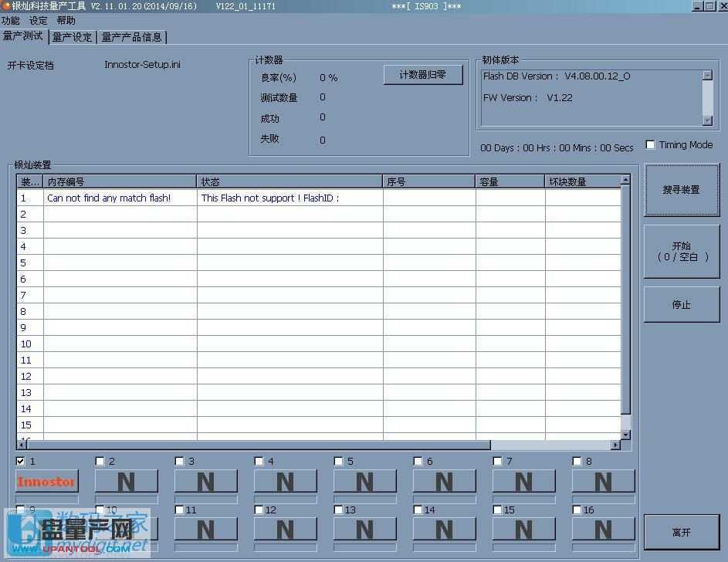
Task: Select the N icon for port 2
Action: [x=126, y=480]
